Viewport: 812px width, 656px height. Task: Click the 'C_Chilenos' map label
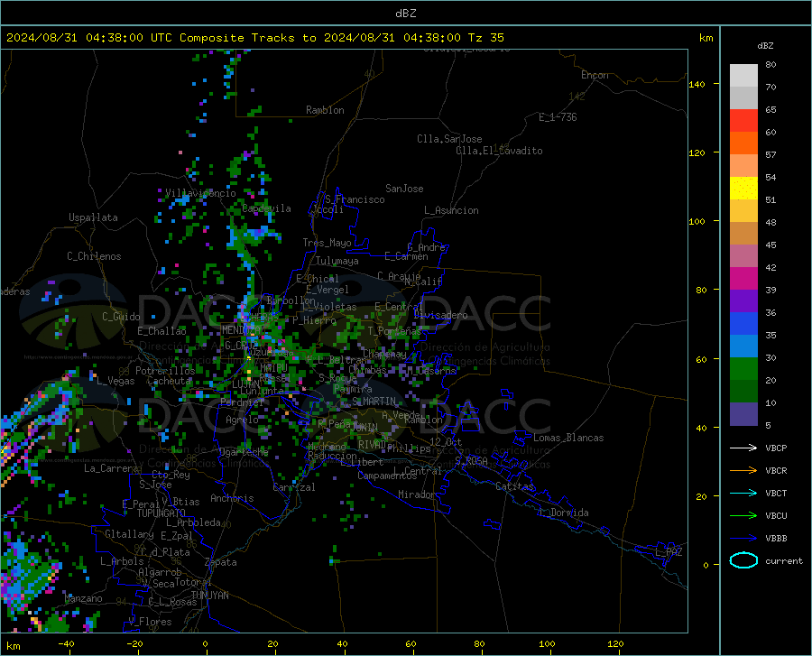[x=94, y=256]
